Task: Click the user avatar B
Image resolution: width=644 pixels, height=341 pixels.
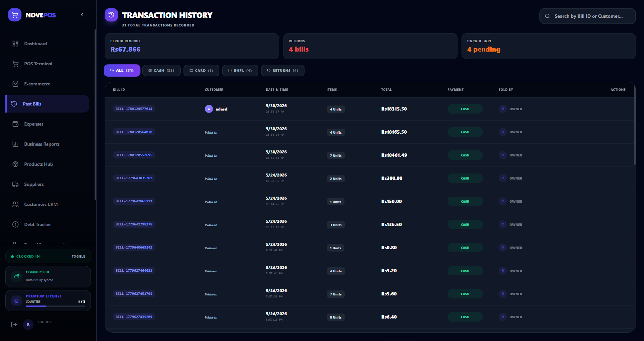Action: click(x=28, y=325)
